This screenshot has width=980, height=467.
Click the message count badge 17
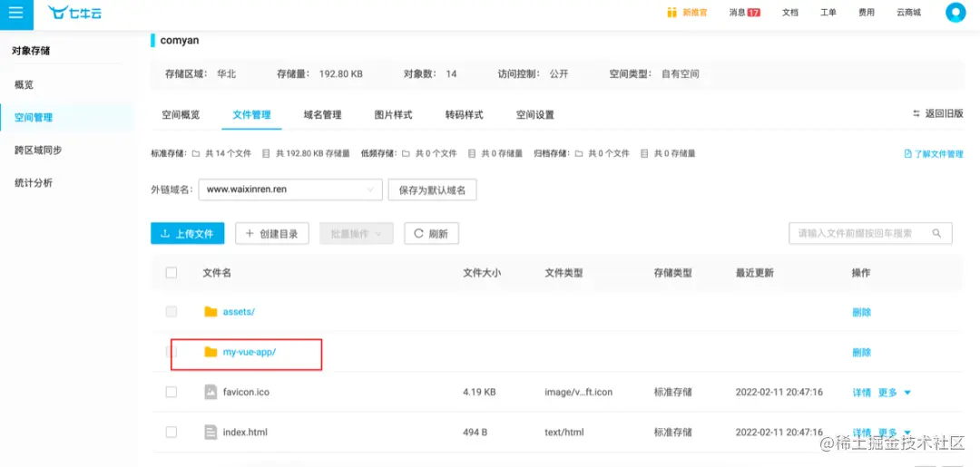click(754, 13)
